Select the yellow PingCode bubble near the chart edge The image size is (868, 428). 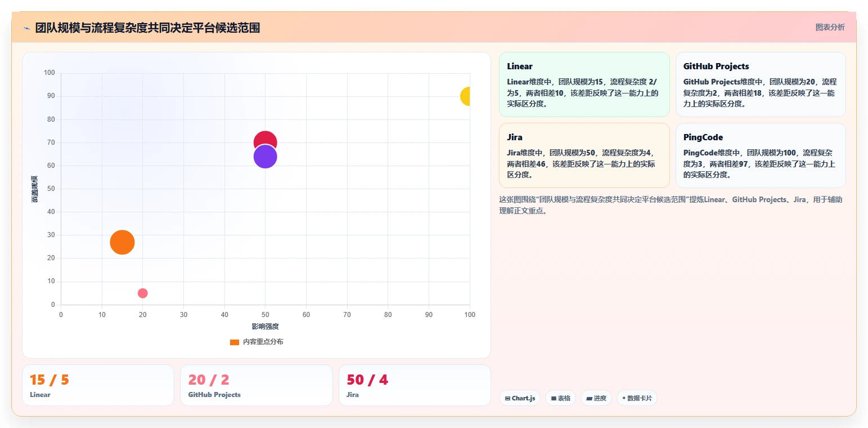[465, 96]
